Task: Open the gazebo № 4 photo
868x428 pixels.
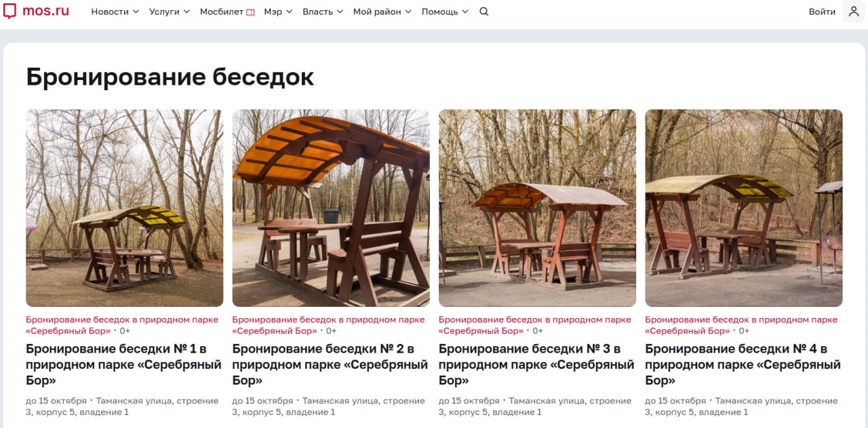Action: click(x=744, y=208)
